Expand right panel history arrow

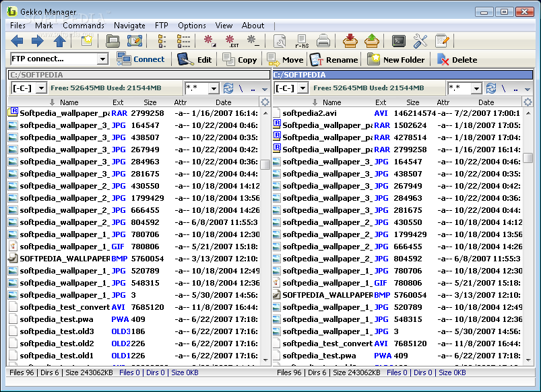pos(528,90)
